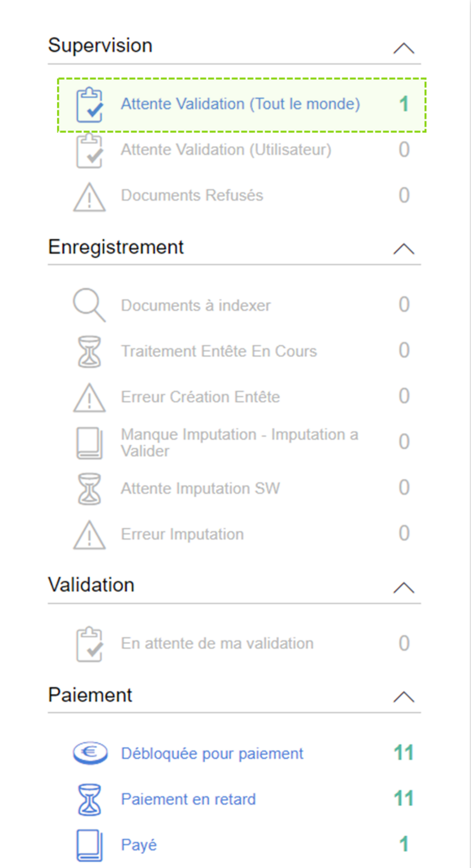Select En attente de ma validation

pyautogui.click(x=217, y=643)
